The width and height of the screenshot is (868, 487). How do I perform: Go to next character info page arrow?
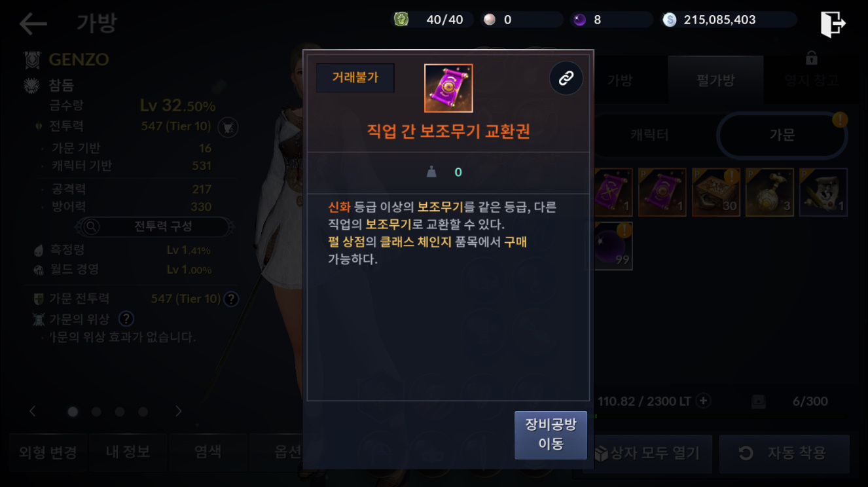179,411
